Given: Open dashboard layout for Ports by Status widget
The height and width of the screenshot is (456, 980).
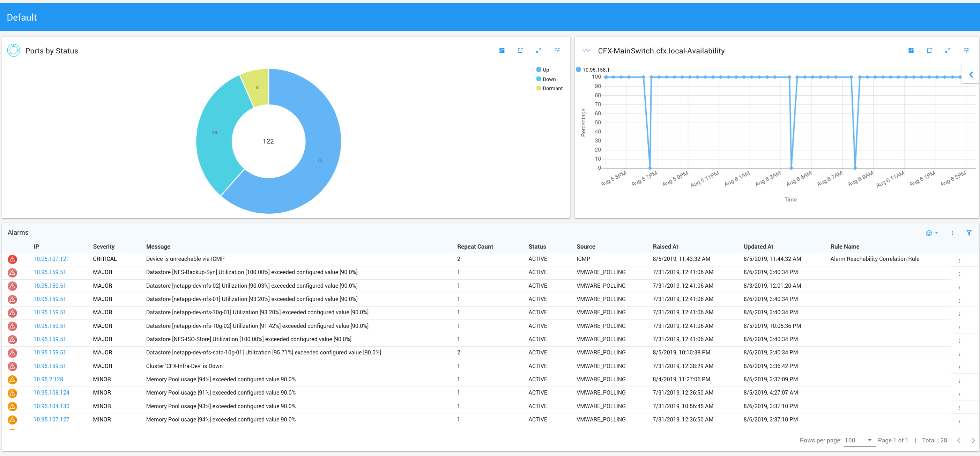Looking at the screenshot, I should (x=502, y=50).
